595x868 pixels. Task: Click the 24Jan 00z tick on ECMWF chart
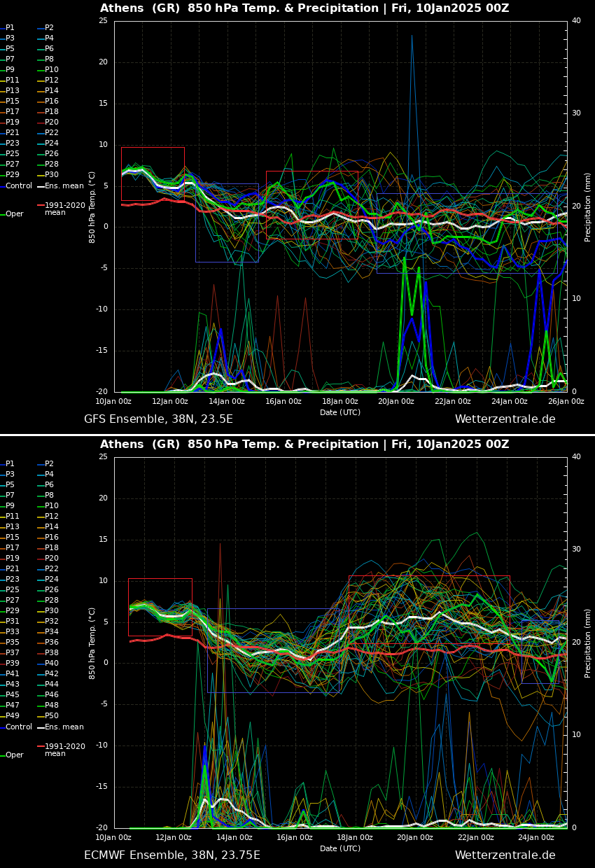click(x=536, y=838)
